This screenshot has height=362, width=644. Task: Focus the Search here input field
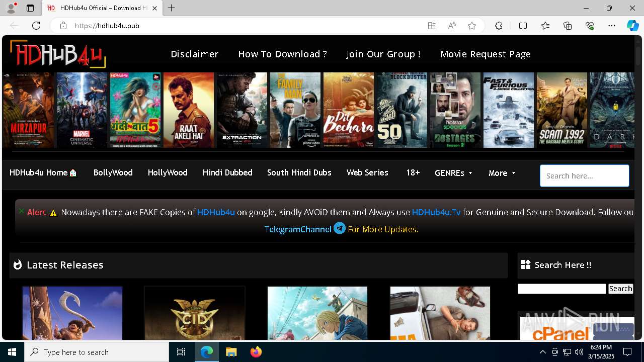[x=585, y=176]
